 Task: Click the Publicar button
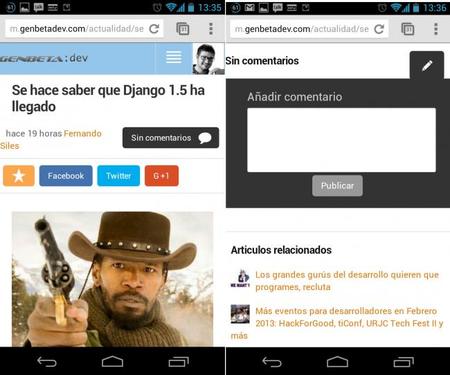[x=337, y=186]
